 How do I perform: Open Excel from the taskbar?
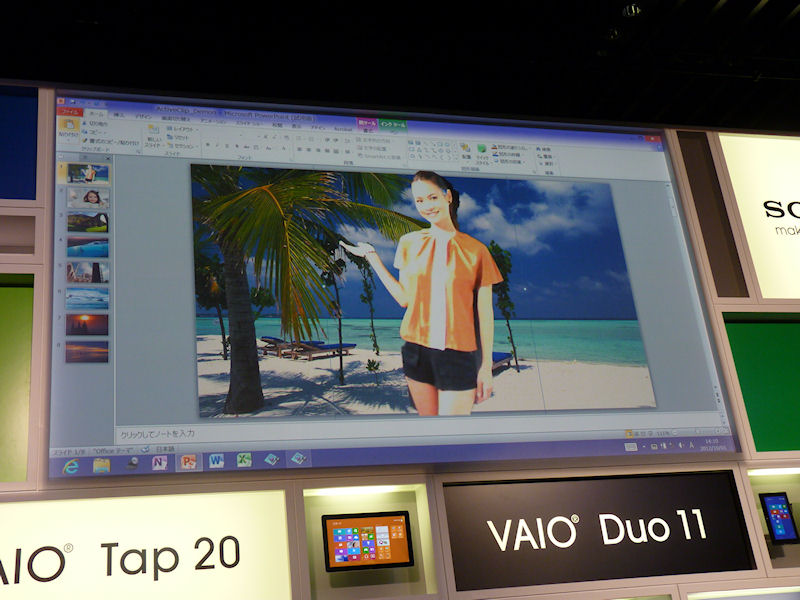[243, 460]
